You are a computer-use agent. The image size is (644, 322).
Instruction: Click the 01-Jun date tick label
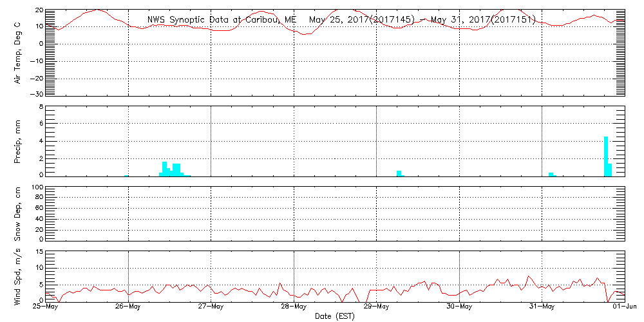623,307
